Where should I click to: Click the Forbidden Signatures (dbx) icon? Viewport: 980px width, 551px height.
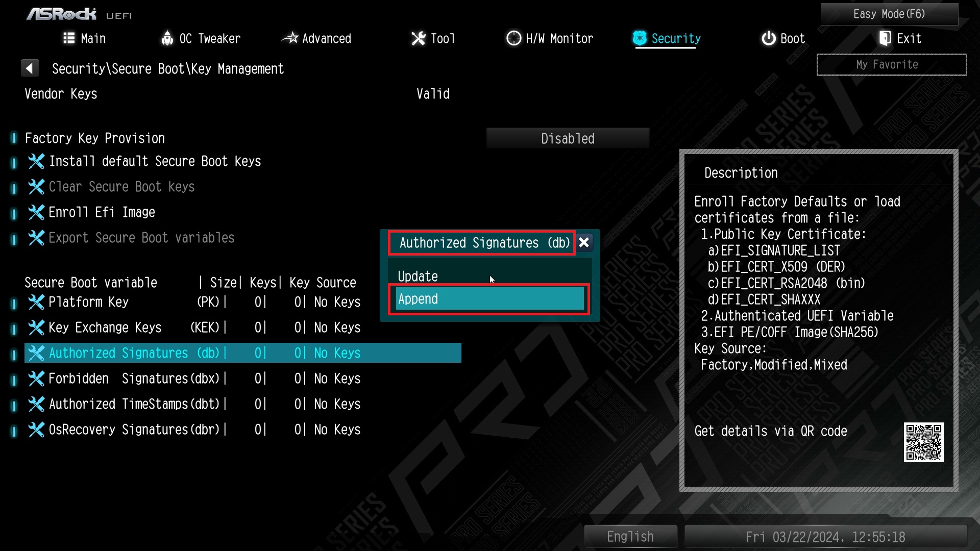tap(36, 378)
